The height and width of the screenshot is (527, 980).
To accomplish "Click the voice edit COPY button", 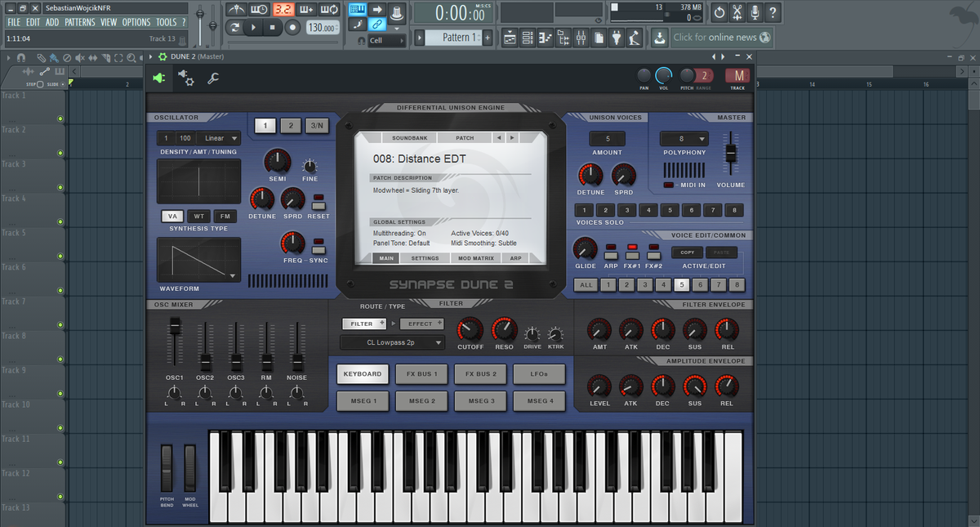I will coord(688,252).
